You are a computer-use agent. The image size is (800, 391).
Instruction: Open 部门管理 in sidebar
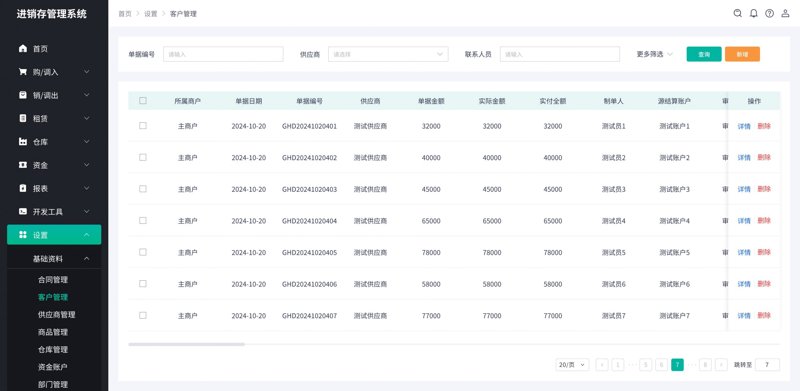pos(53,384)
